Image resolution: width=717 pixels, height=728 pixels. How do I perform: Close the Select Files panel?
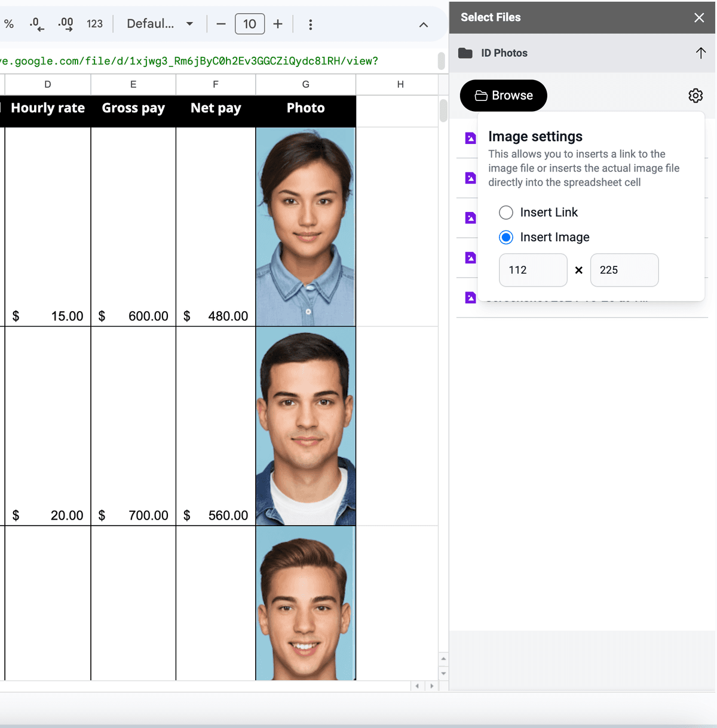coord(699,17)
